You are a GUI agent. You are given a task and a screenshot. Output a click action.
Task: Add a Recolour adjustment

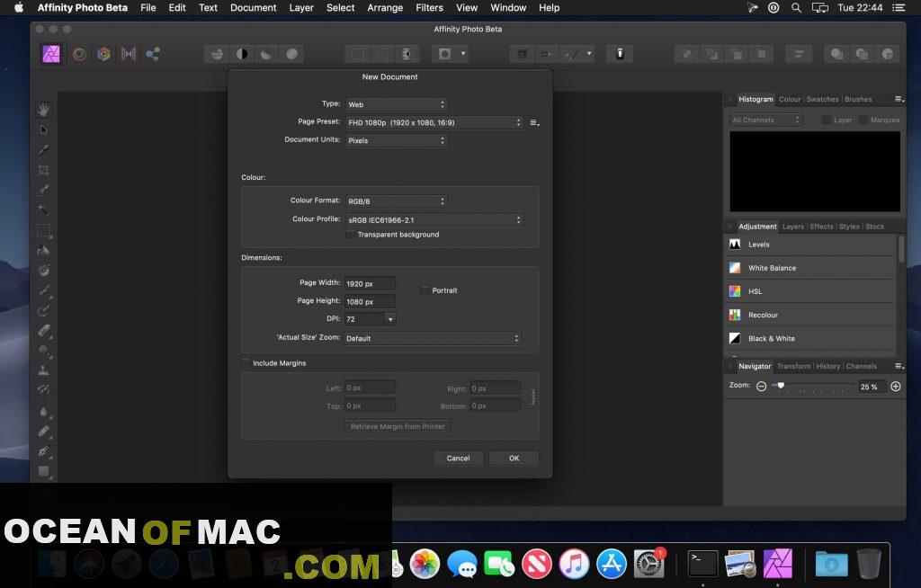(809, 315)
